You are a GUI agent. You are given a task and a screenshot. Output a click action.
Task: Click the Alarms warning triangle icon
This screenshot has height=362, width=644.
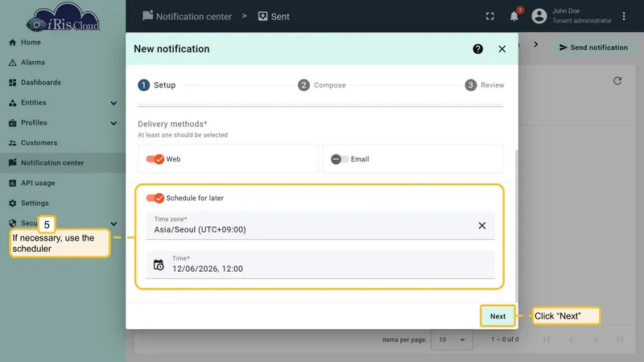coord(12,63)
